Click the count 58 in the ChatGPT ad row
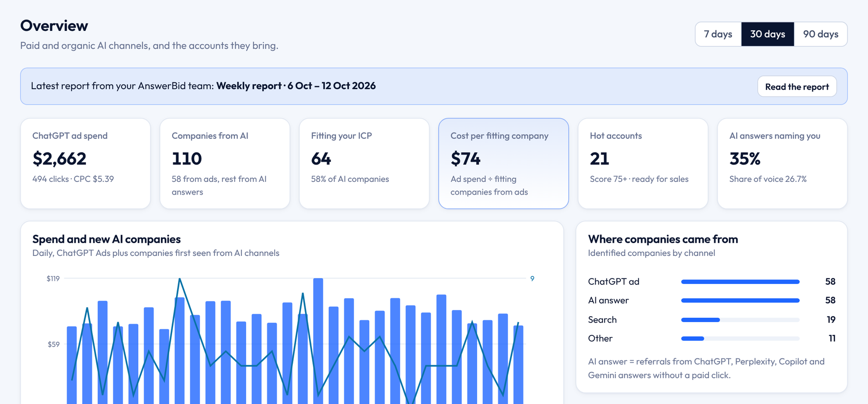Image resolution: width=868 pixels, height=404 pixels. (830, 281)
